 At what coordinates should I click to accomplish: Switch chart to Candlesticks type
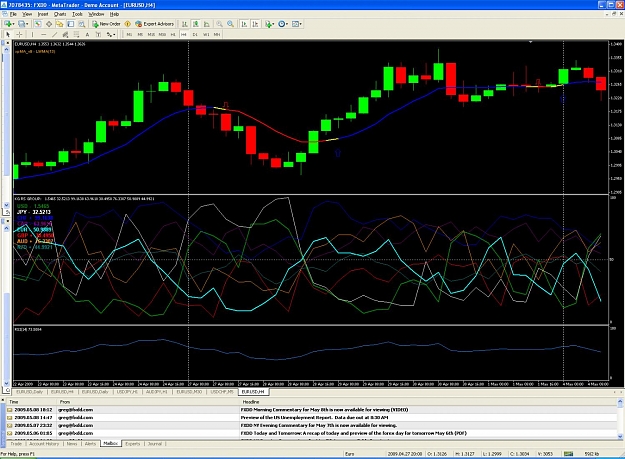point(196,24)
